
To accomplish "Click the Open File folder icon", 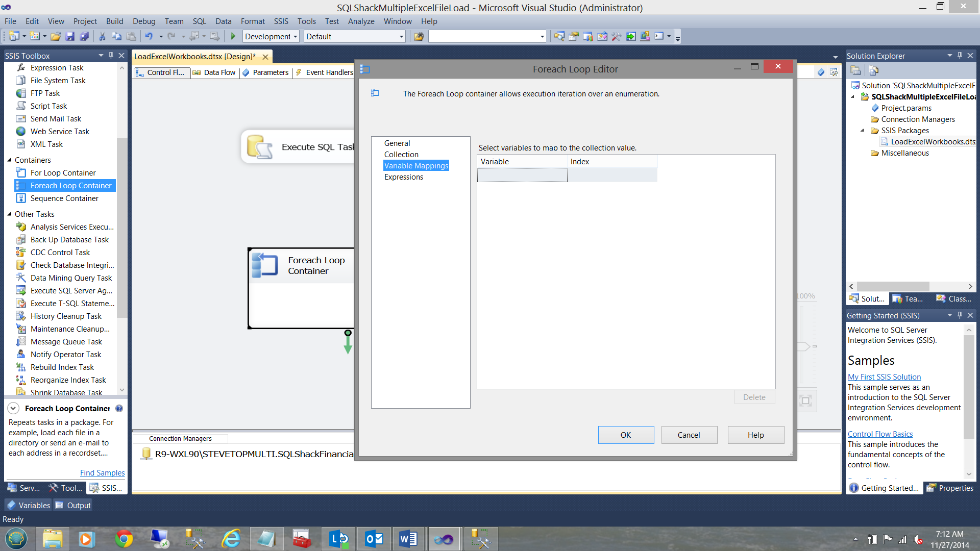I will point(56,36).
